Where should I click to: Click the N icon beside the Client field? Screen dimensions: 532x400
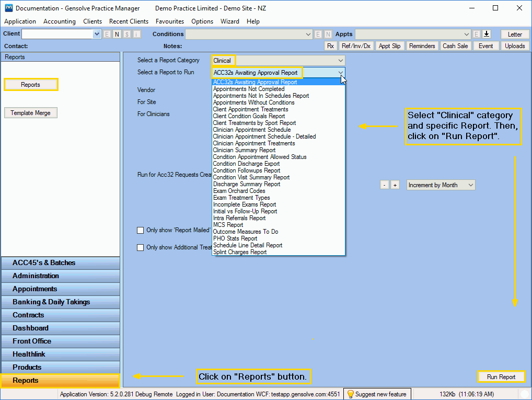[x=117, y=34]
